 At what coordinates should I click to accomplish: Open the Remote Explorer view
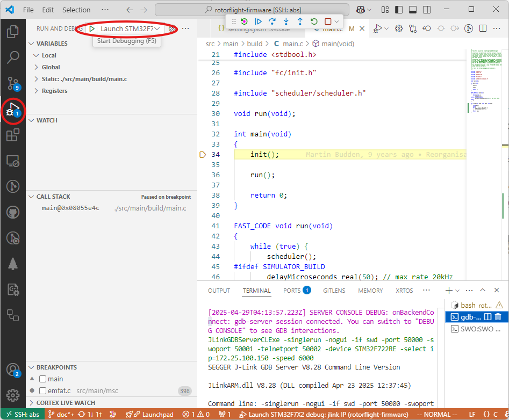click(13, 161)
